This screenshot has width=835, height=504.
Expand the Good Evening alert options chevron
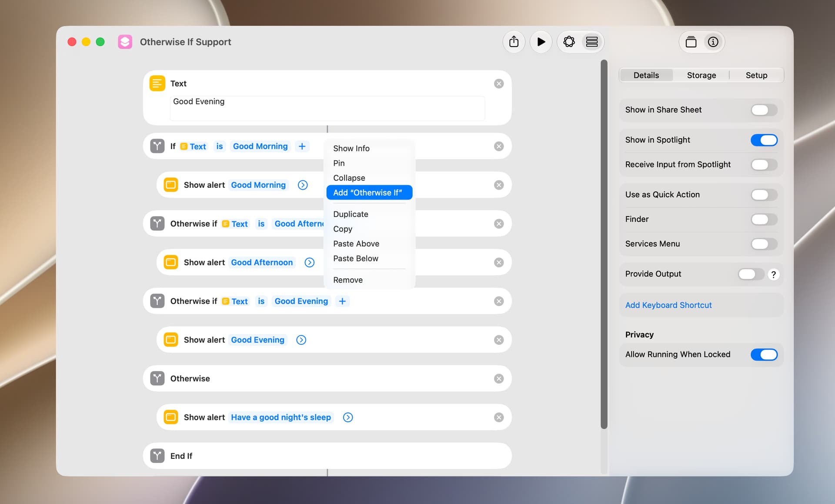pos(301,340)
